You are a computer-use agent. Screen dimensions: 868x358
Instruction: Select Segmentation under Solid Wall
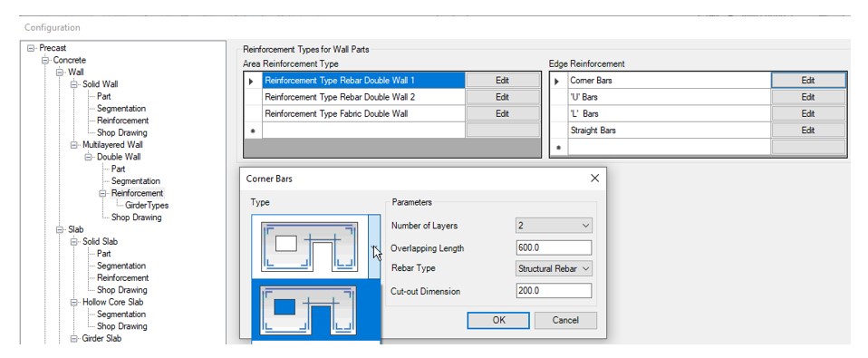coord(121,109)
